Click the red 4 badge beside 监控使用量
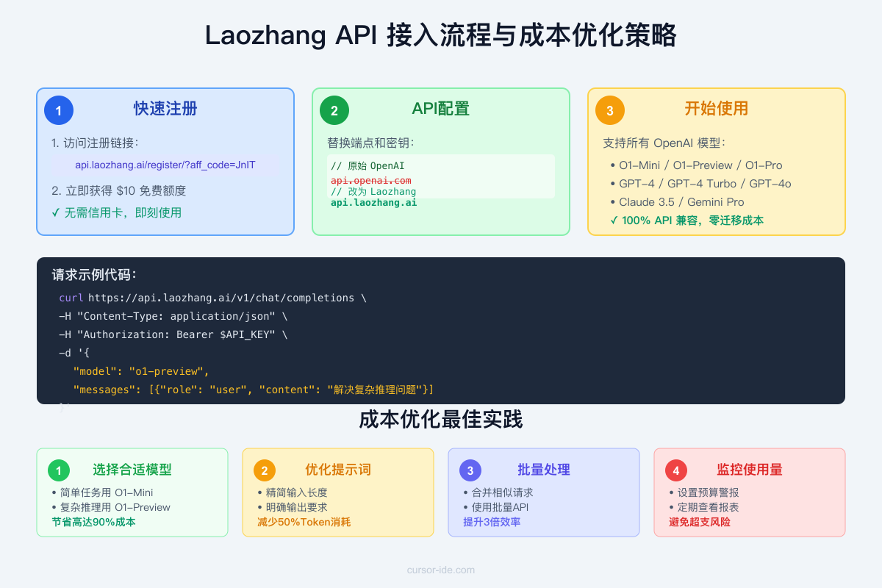882x588 pixels. coord(676,470)
